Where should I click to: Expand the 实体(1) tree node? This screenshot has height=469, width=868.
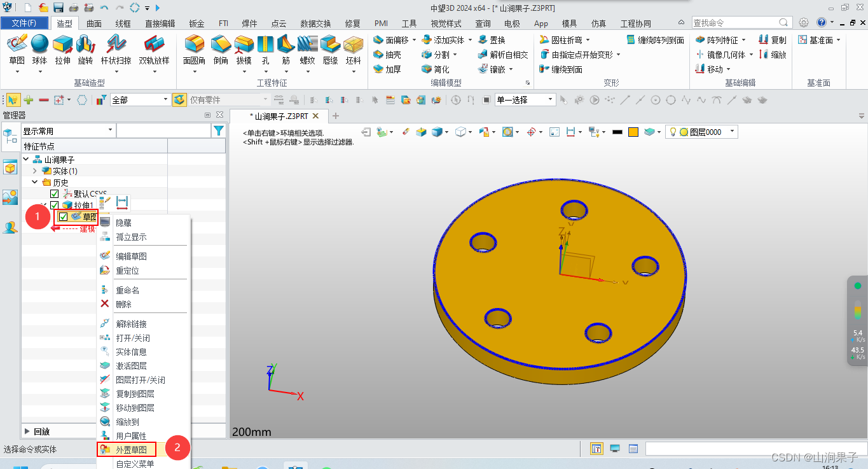(x=35, y=171)
